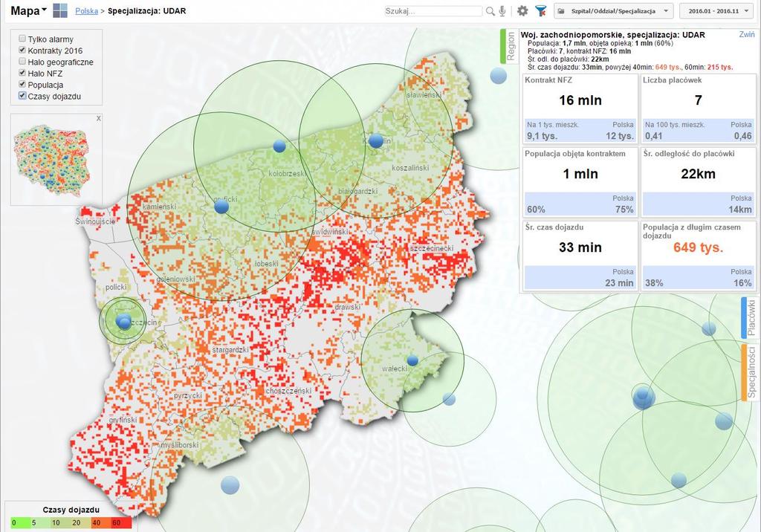Toggle the Czasy dojazdu checkbox
761x532 pixels.
[22, 96]
